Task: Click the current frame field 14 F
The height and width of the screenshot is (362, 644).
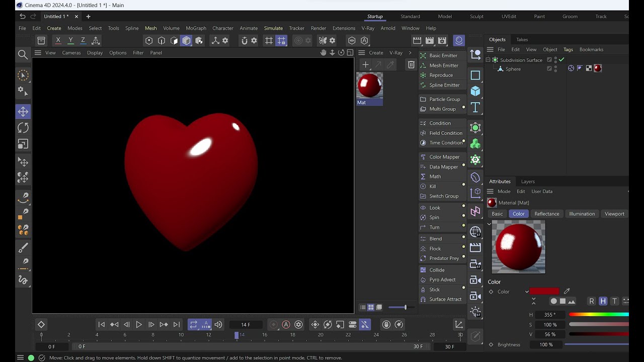Action: pos(246,325)
